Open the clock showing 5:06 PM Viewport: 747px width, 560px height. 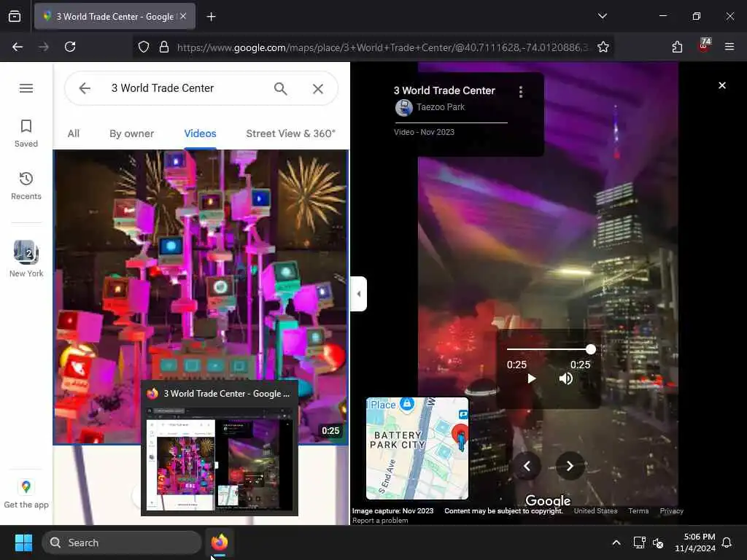click(694, 542)
